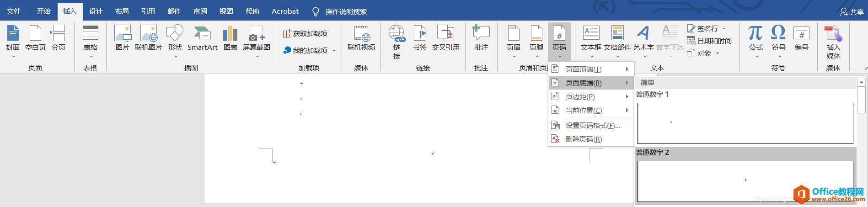Add a comment (批注)
Viewport: 868px width, 207px height.
coord(481,38)
